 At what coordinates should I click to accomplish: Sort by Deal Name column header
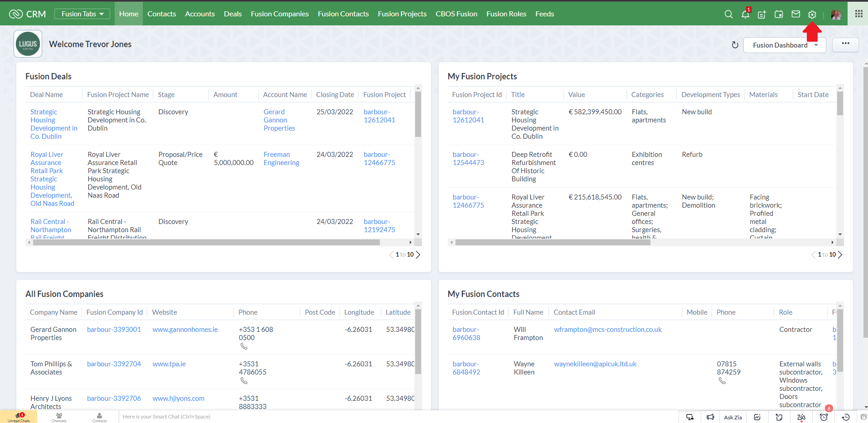coord(46,95)
